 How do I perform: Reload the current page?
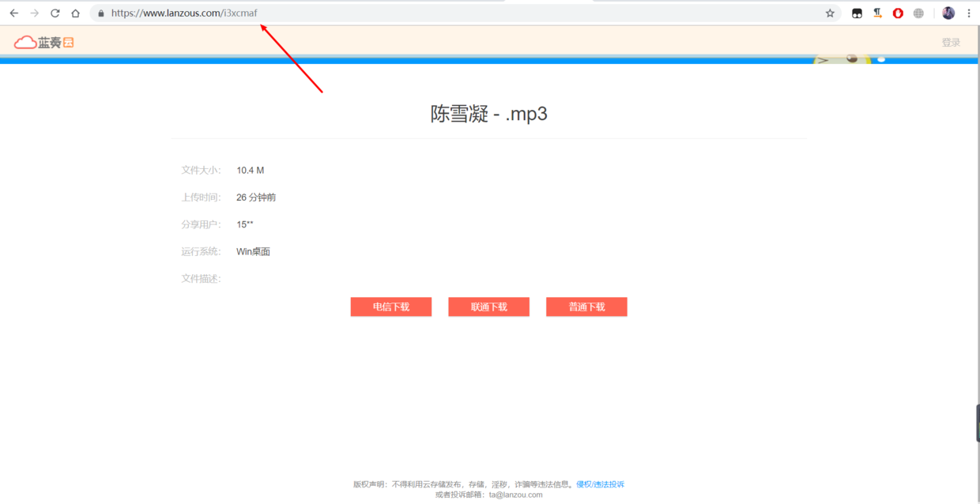tap(55, 13)
